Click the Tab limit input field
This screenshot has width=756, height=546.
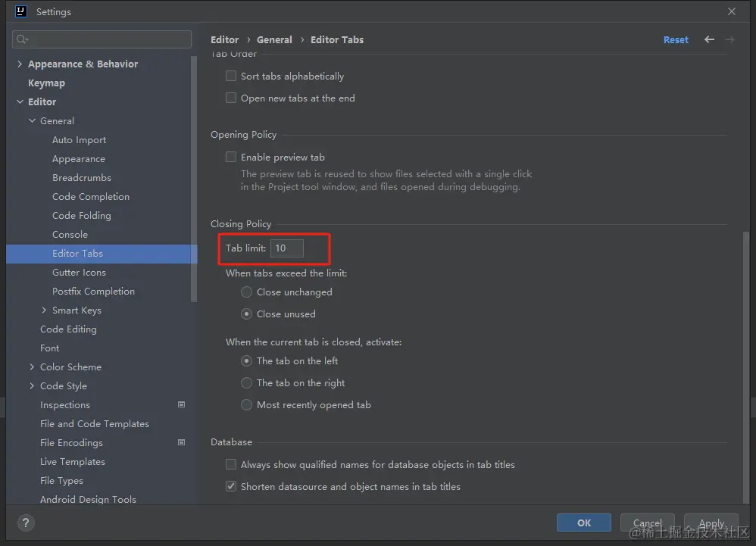point(287,248)
